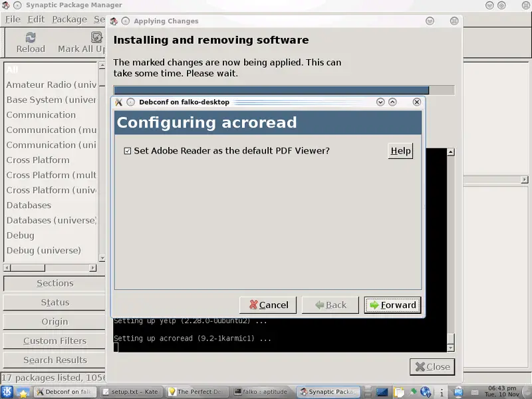Select the Amateur Radio (universe) category
Image resolution: width=532 pixels, height=399 pixels.
point(51,85)
